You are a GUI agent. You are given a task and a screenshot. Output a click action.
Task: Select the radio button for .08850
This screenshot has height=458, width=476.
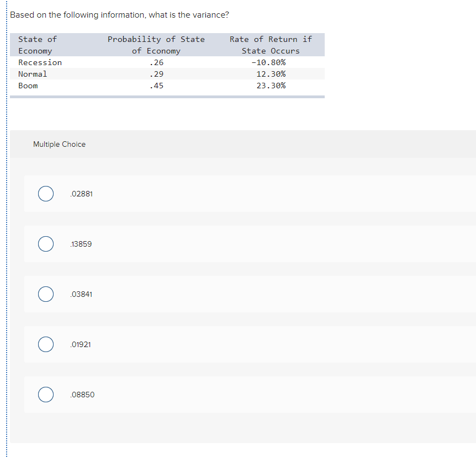(x=45, y=395)
